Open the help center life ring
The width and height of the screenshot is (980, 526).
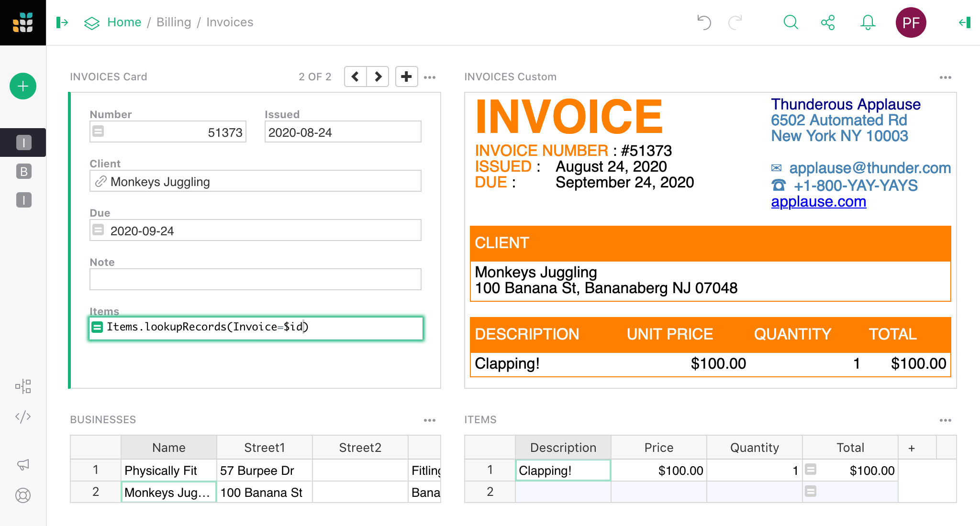pos(23,496)
